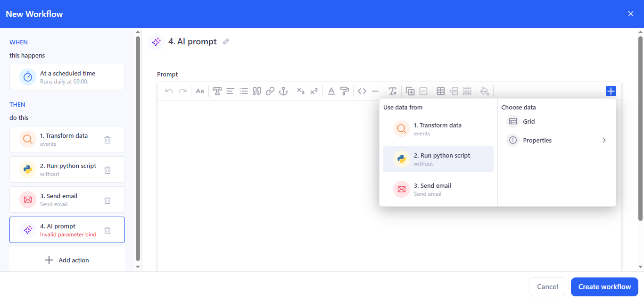Select the bullet list icon

(x=244, y=91)
